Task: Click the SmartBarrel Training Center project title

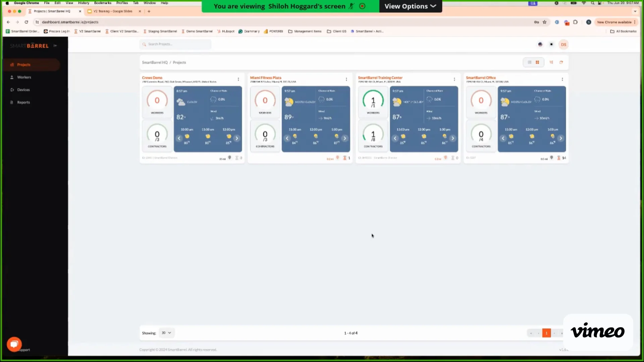Action: [380, 77]
